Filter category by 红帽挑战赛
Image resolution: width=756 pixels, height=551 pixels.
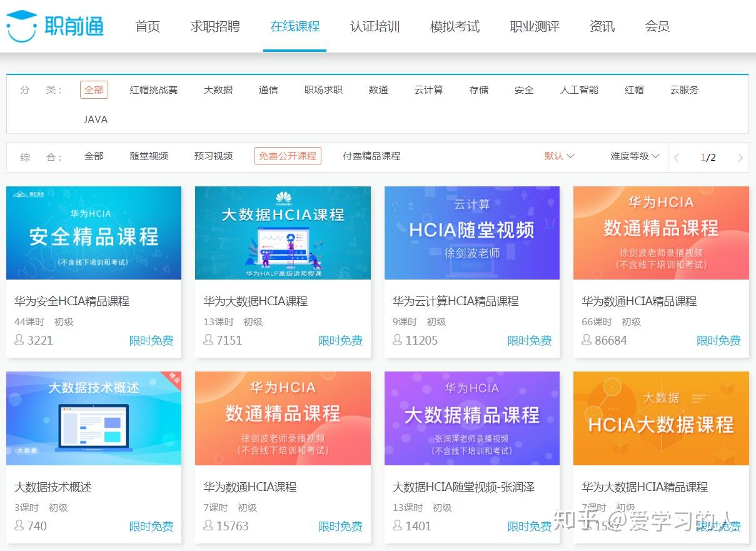click(154, 90)
